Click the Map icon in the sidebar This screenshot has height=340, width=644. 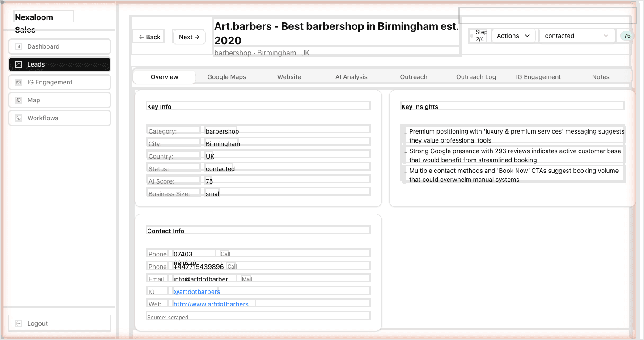(x=18, y=100)
